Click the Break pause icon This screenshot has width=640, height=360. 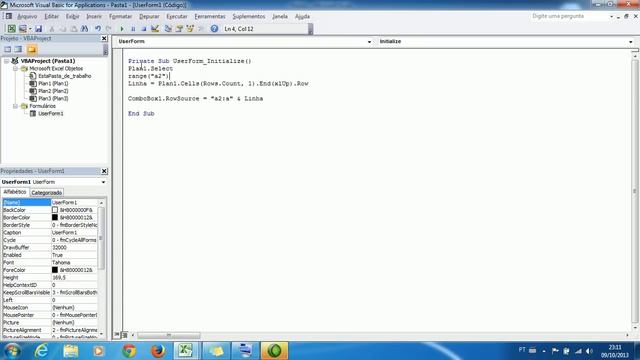tap(133, 29)
